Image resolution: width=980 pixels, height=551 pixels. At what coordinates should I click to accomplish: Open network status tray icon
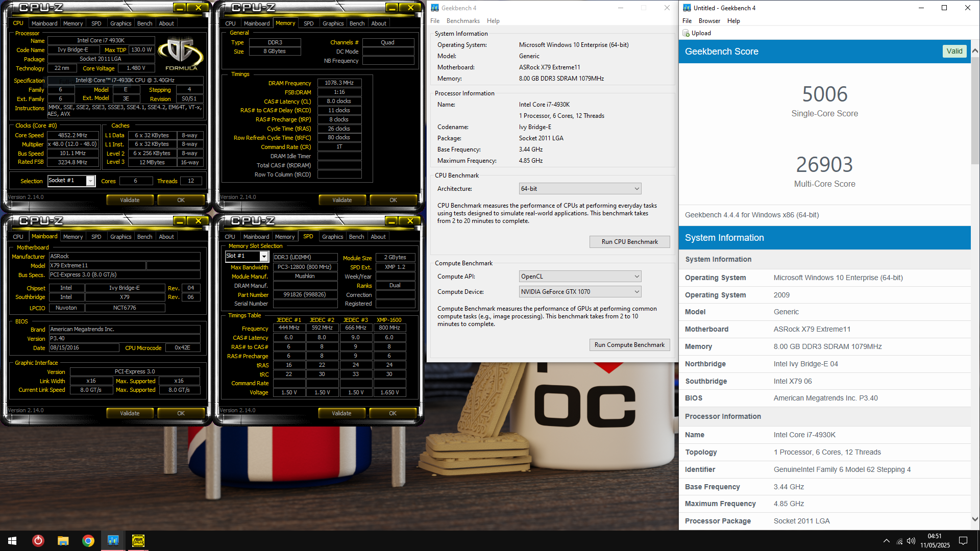click(x=899, y=541)
